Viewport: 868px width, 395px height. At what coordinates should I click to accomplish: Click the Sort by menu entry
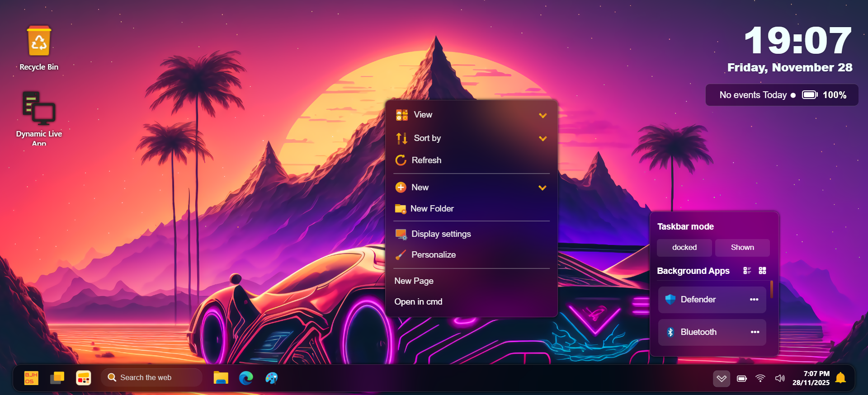tap(472, 138)
